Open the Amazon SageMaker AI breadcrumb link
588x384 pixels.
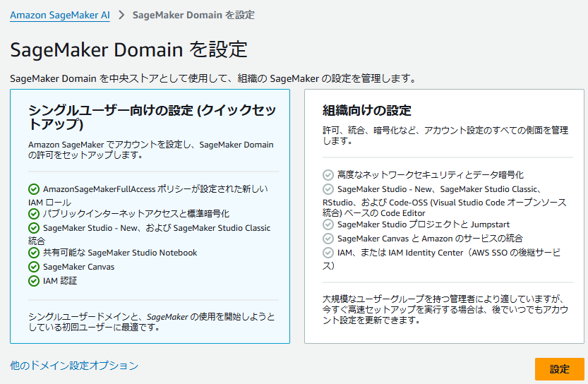(x=60, y=15)
